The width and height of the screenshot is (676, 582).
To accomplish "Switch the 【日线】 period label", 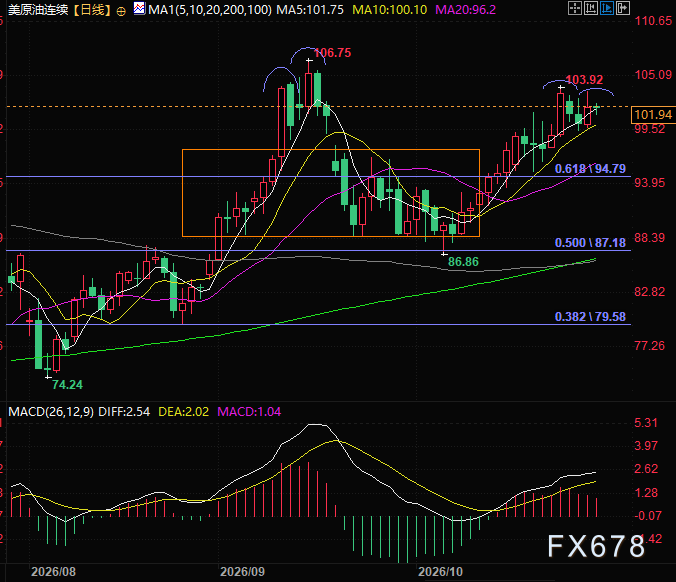I will click(x=92, y=9).
